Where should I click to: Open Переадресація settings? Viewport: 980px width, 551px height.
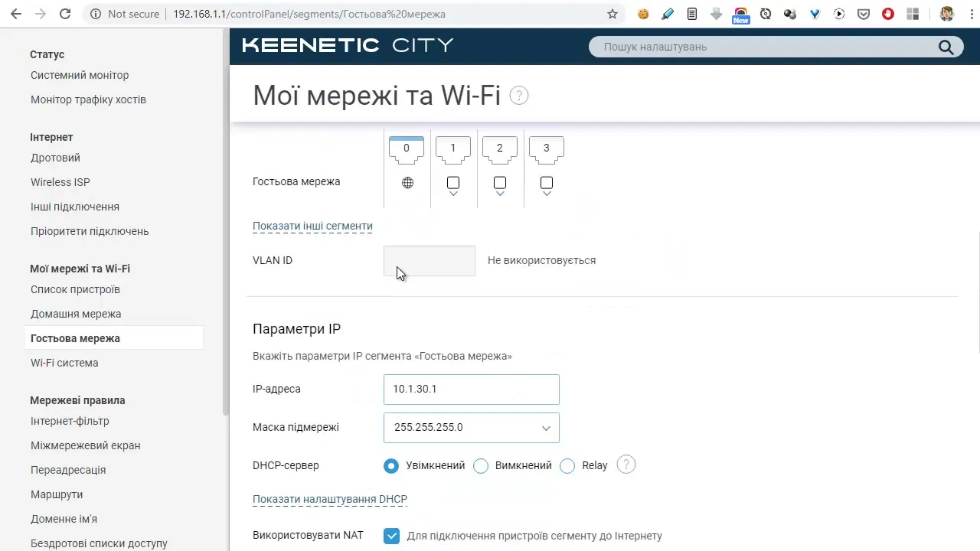coord(68,470)
